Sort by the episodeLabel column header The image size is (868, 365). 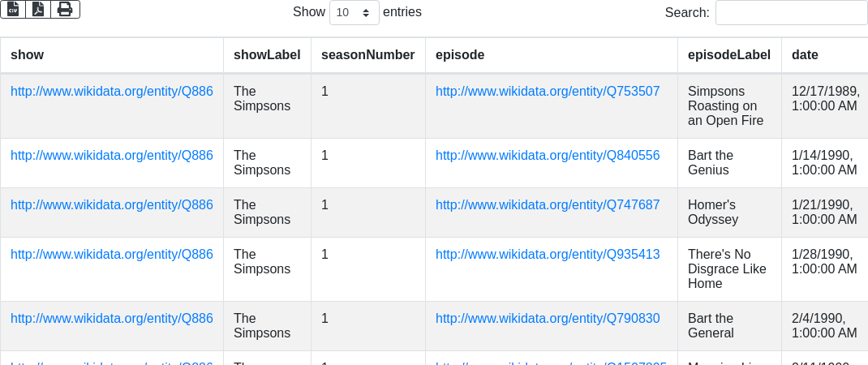(728, 55)
